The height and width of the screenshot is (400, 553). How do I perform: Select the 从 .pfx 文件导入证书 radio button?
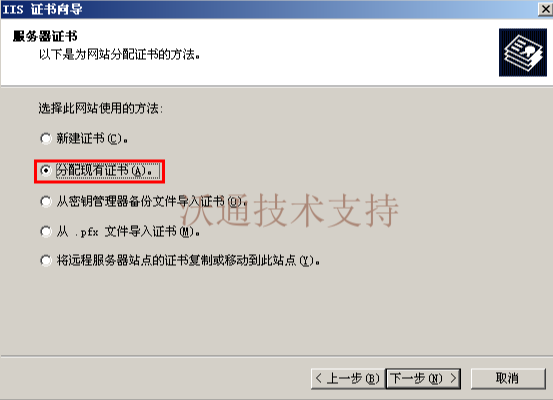(x=45, y=232)
